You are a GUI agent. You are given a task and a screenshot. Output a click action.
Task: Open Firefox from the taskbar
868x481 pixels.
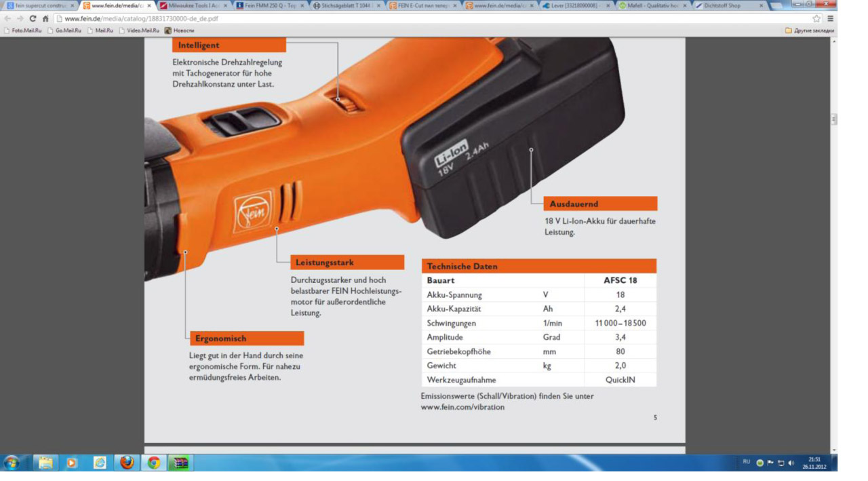(x=127, y=463)
